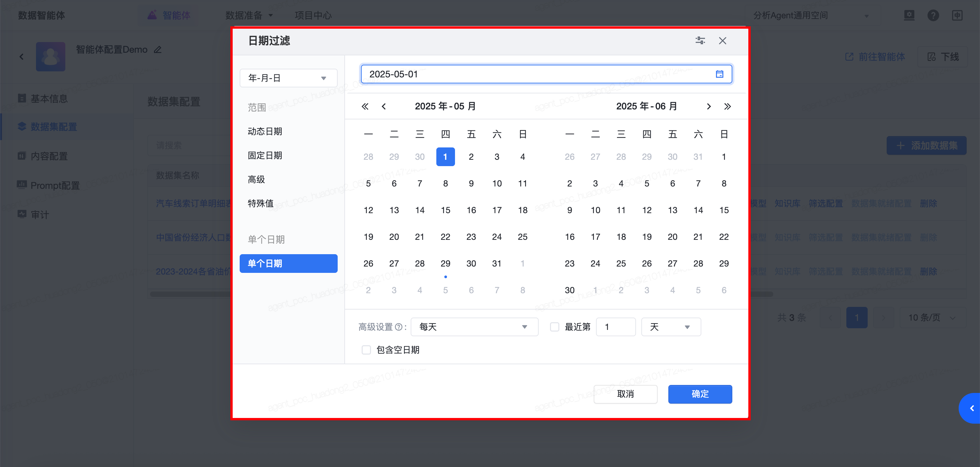Select 固定日期 option

point(265,156)
